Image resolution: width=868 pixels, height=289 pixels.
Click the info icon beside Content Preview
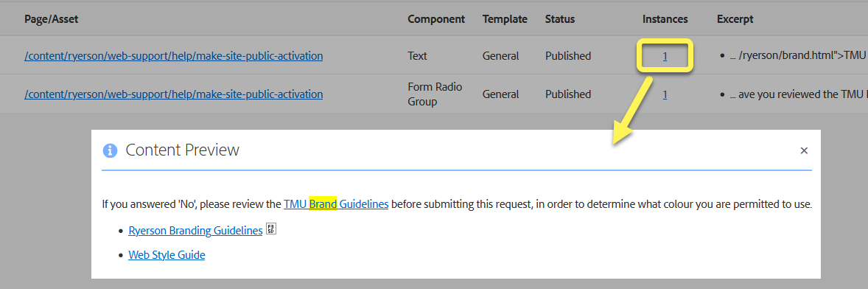[x=111, y=150]
